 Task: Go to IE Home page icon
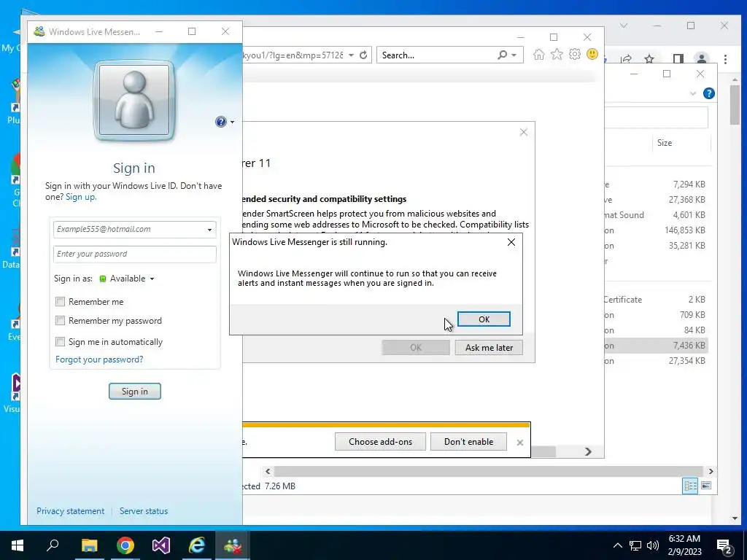click(x=539, y=55)
